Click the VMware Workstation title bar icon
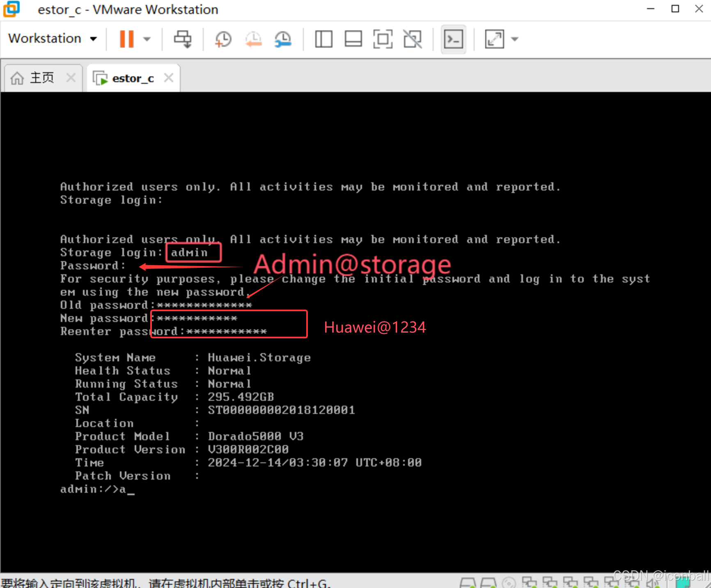Viewport: 711px width, 588px height. pyautogui.click(x=11, y=9)
